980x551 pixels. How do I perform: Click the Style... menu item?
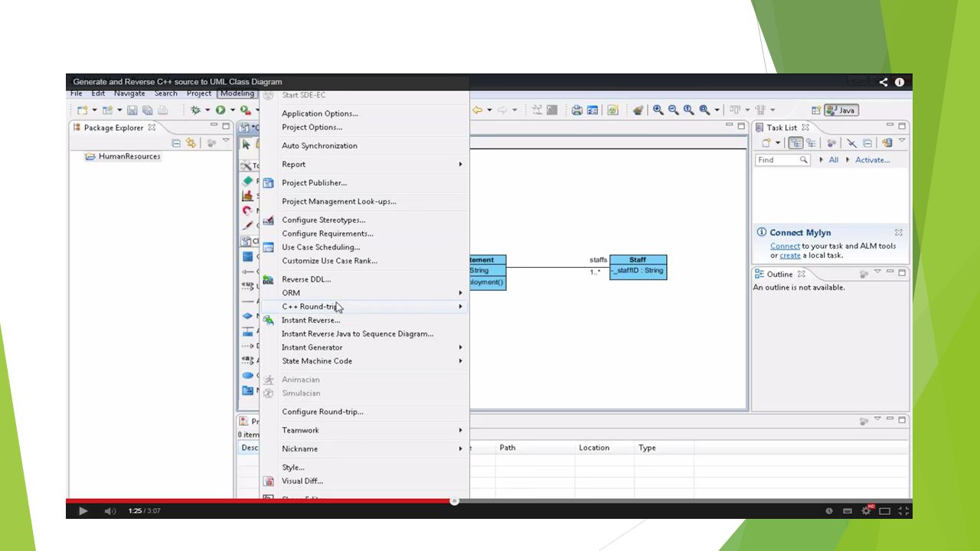(364, 467)
